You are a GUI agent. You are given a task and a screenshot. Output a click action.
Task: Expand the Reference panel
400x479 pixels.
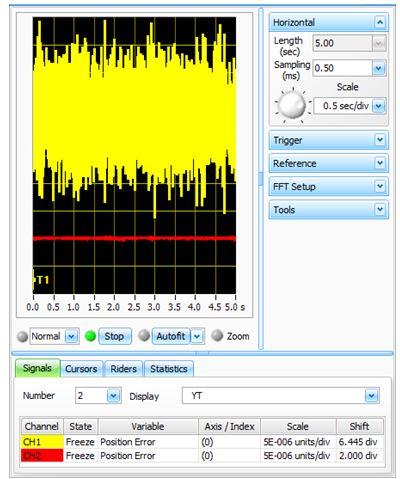point(380,163)
